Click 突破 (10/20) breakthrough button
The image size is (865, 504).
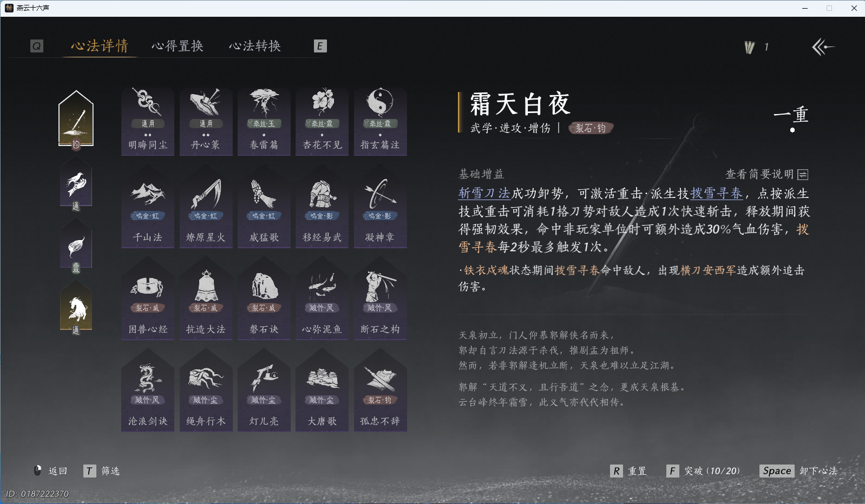(703, 471)
